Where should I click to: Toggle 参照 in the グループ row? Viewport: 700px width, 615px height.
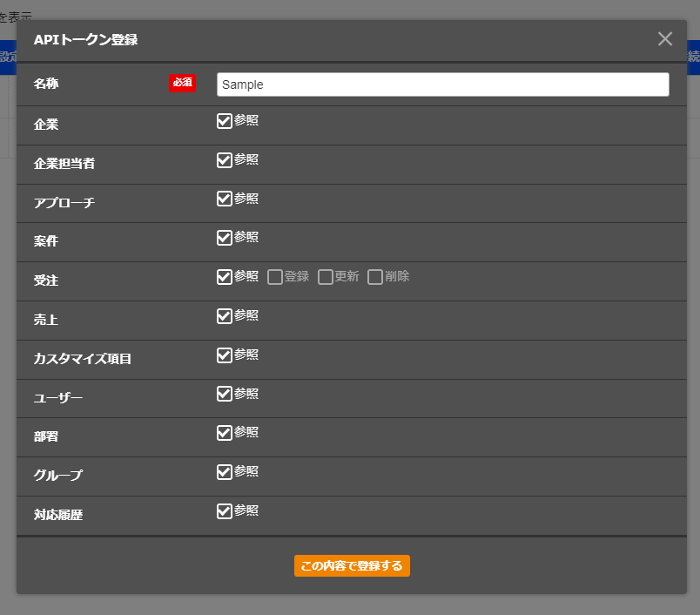pyautogui.click(x=225, y=471)
